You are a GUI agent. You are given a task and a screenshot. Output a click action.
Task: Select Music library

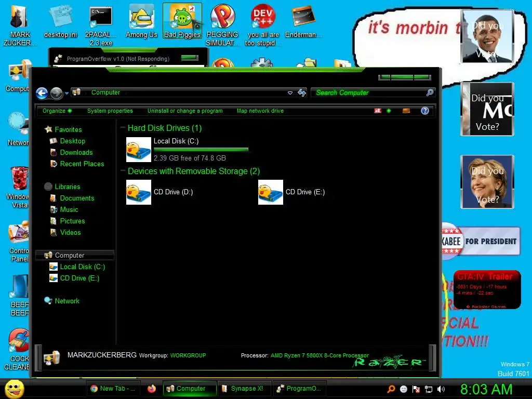[64, 210]
